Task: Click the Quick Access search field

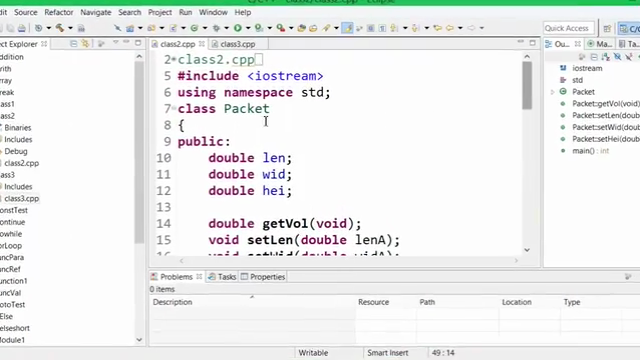Action: click(x=568, y=28)
